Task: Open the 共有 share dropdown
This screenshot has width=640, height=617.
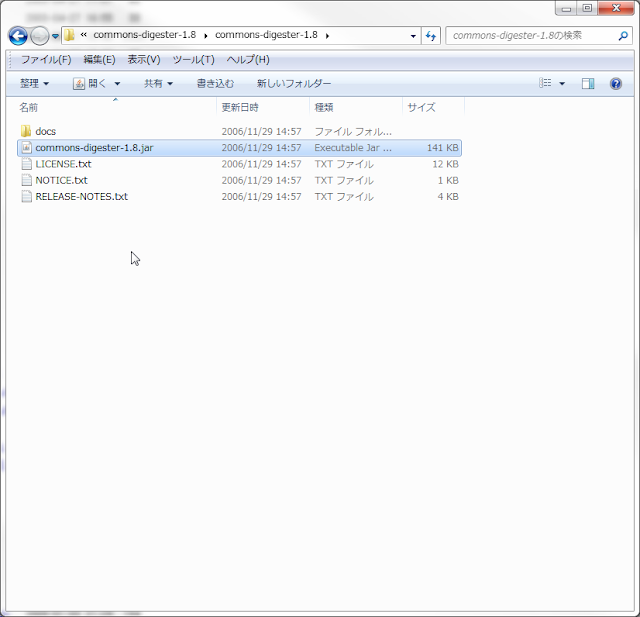Action: 158,84
